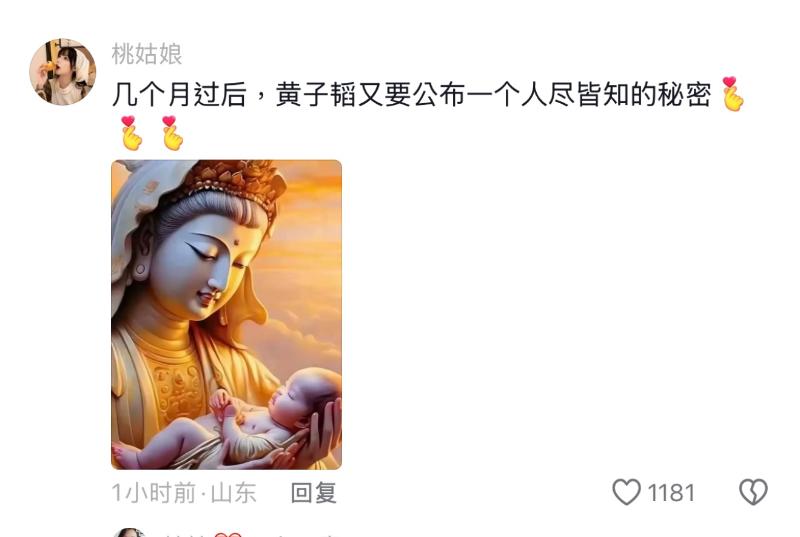Click the first finger-heart emoji on second line
Viewport: 800px width, 537px height.
pyautogui.click(x=131, y=133)
